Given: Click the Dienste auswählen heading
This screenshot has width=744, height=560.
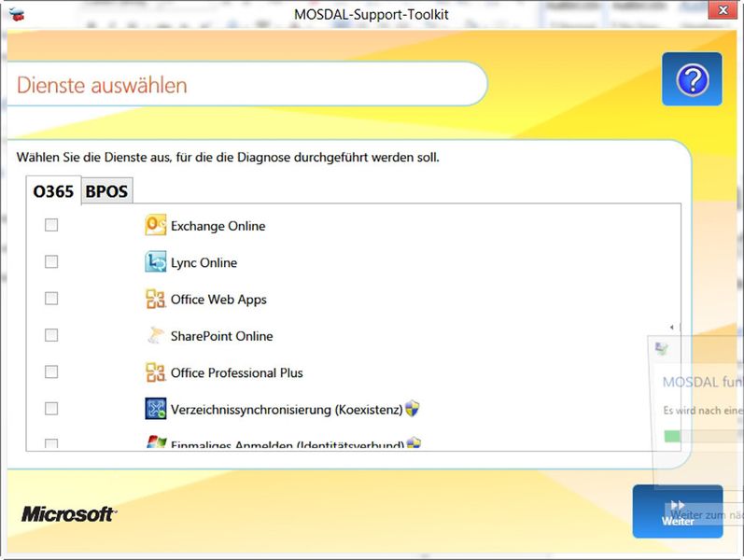Looking at the screenshot, I should click(x=102, y=86).
